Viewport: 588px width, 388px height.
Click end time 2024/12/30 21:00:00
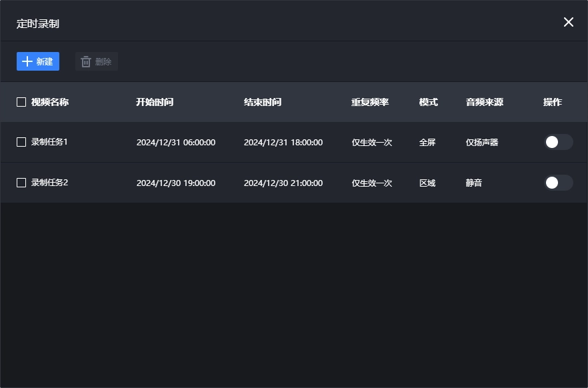[283, 183]
